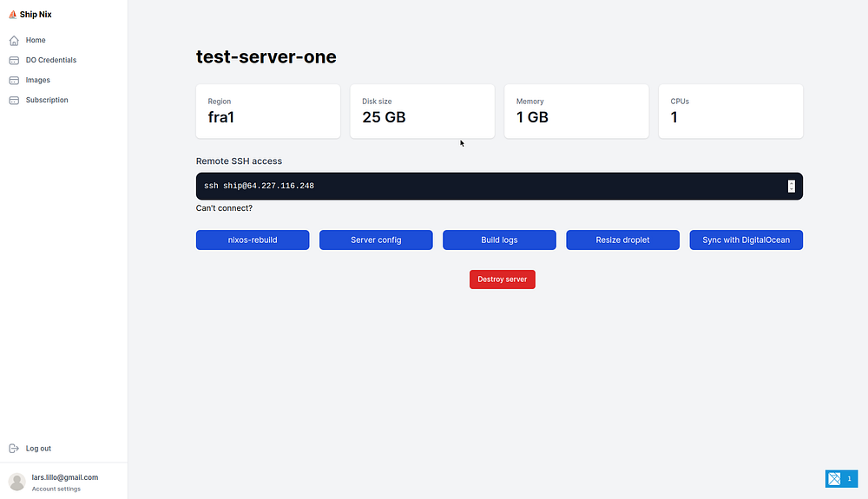This screenshot has height=499, width=868.
Task: Open DO Credentials via its card icon
Action: tap(14, 60)
